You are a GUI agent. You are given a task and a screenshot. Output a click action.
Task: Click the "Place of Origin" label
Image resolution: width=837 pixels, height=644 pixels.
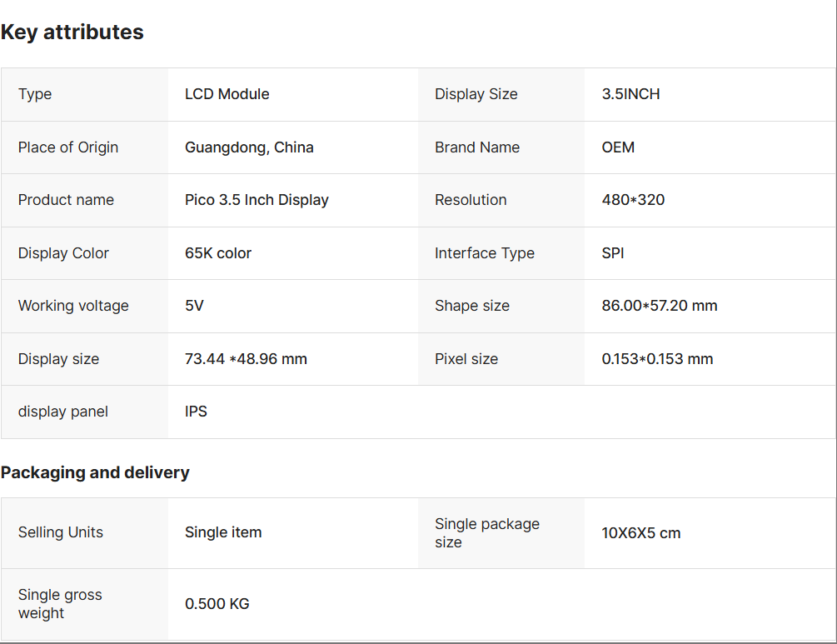tap(68, 147)
